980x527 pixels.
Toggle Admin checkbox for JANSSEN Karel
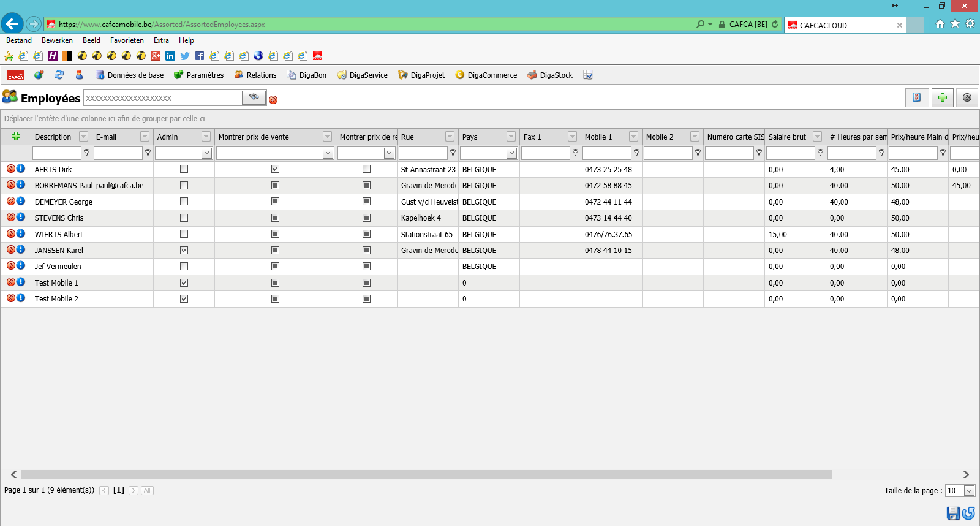point(184,250)
